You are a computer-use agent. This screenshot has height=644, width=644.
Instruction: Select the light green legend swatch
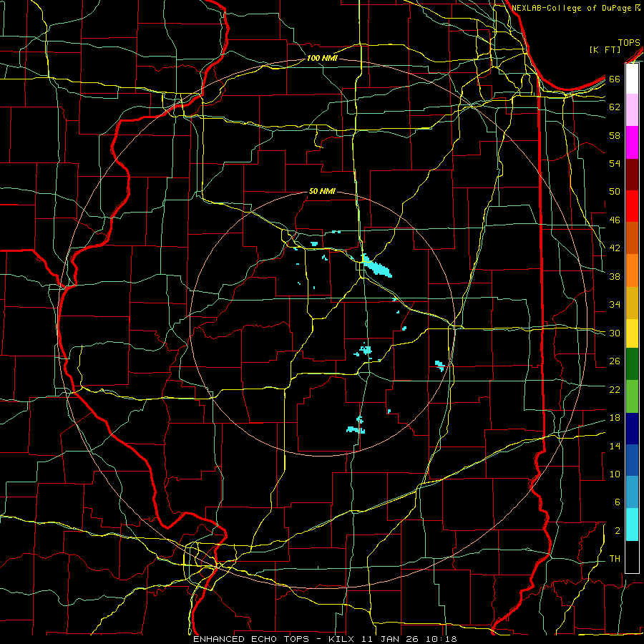tap(632, 396)
